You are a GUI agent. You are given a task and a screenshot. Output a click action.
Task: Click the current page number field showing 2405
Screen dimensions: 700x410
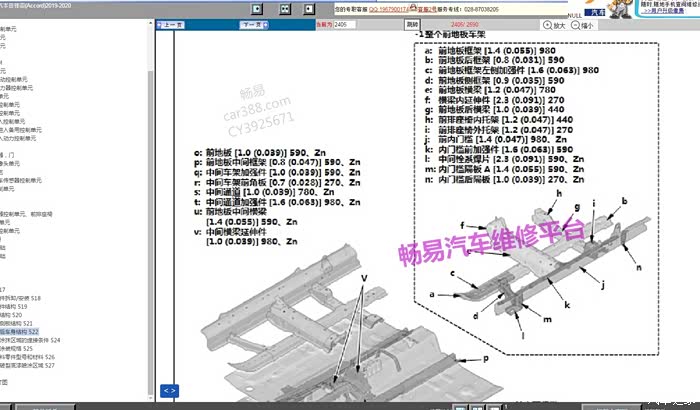click(344, 25)
